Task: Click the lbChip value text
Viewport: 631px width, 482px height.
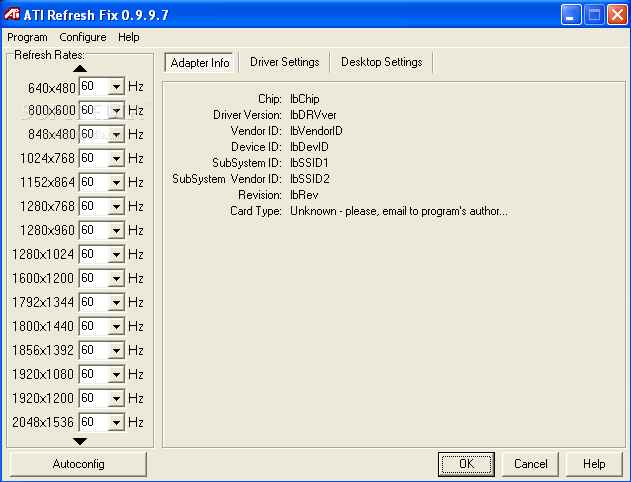Action: tap(305, 99)
